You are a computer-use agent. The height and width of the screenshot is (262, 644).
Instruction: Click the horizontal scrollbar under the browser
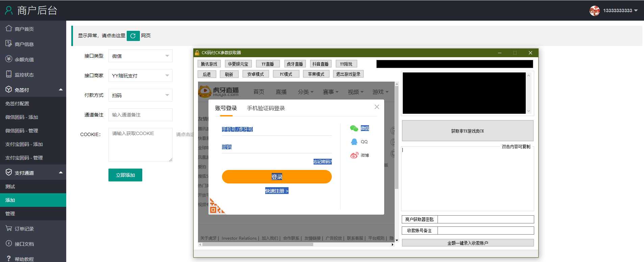click(x=257, y=244)
